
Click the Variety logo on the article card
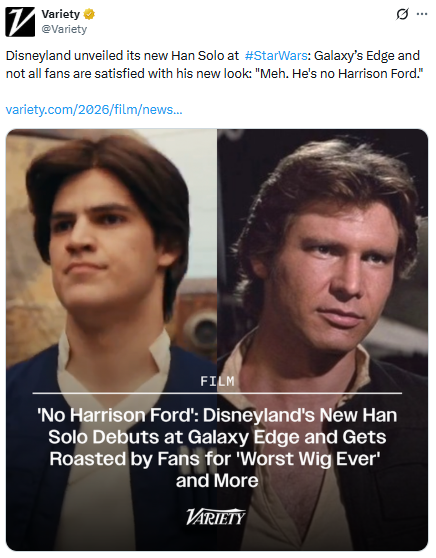tap(216, 517)
